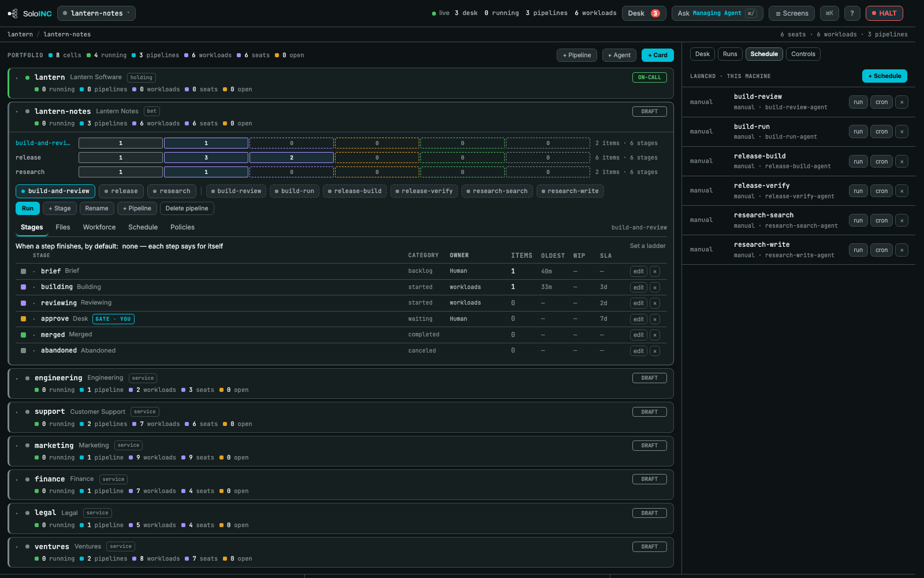
Task: Click the engineering cell grey status dot
Action: [27, 378]
